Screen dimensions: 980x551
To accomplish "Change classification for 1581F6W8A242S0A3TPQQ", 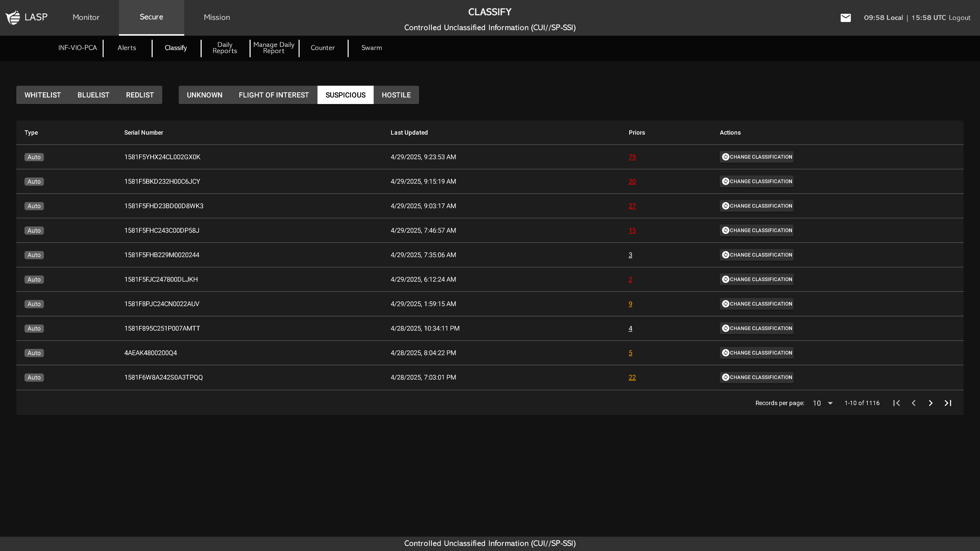I will point(757,378).
